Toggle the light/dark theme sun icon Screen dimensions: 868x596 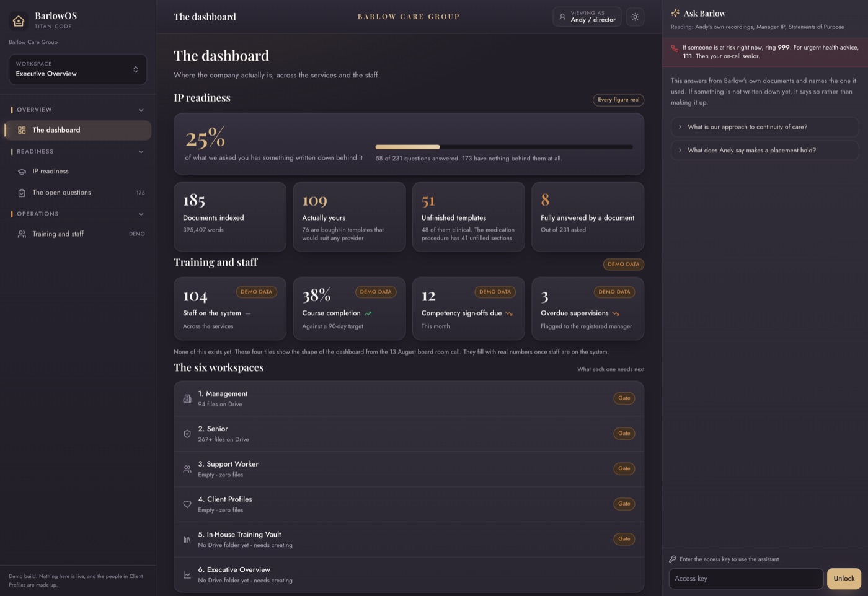(635, 17)
